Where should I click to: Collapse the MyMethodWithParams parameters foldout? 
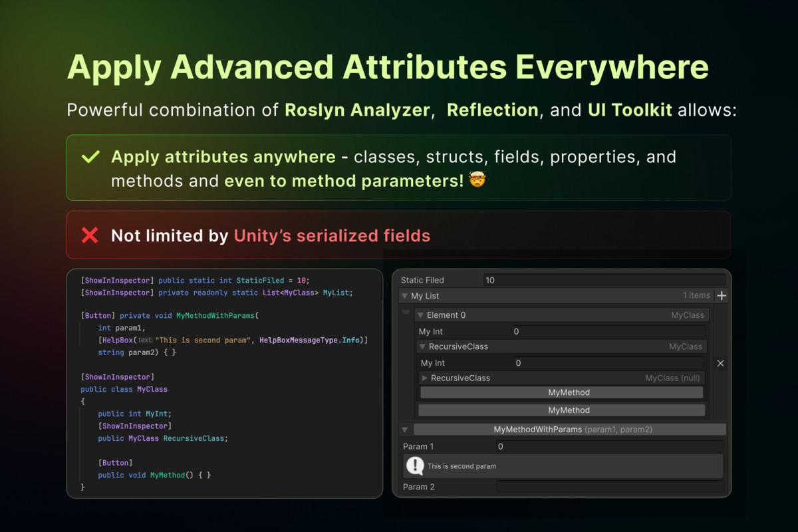tap(404, 430)
